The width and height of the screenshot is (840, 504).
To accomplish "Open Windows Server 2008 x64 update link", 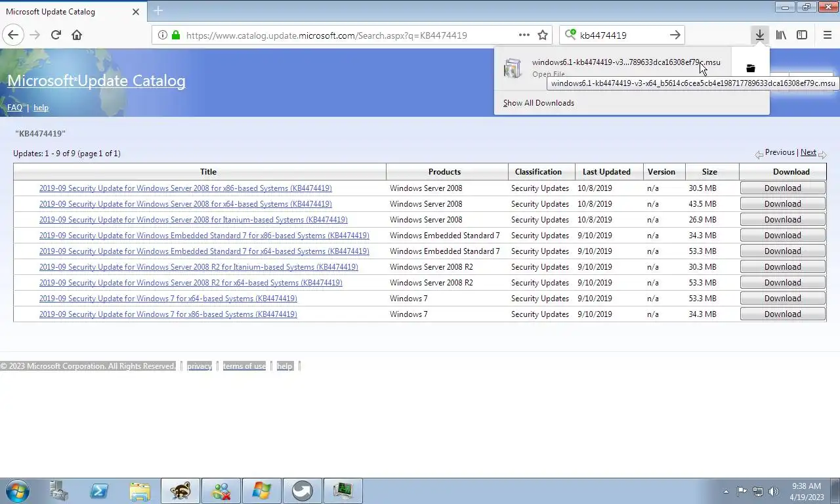I will pyautogui.click(x=185, y=204).
